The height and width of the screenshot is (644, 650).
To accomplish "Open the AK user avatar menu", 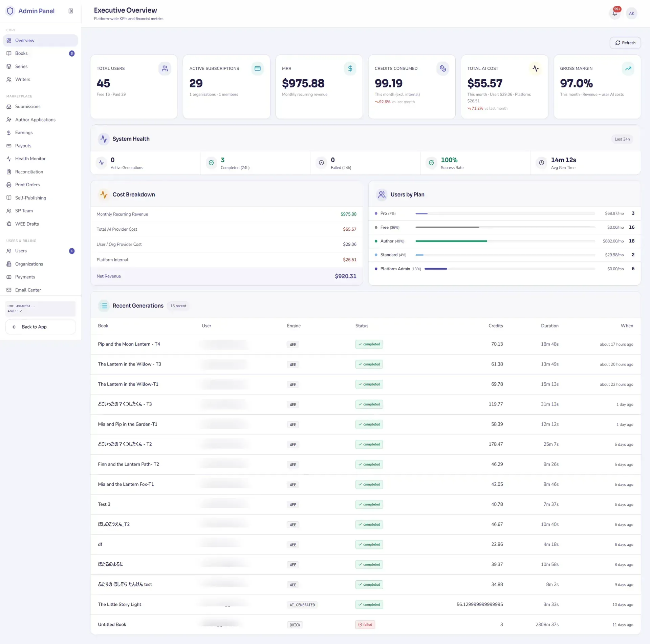I will coord(631,13).
